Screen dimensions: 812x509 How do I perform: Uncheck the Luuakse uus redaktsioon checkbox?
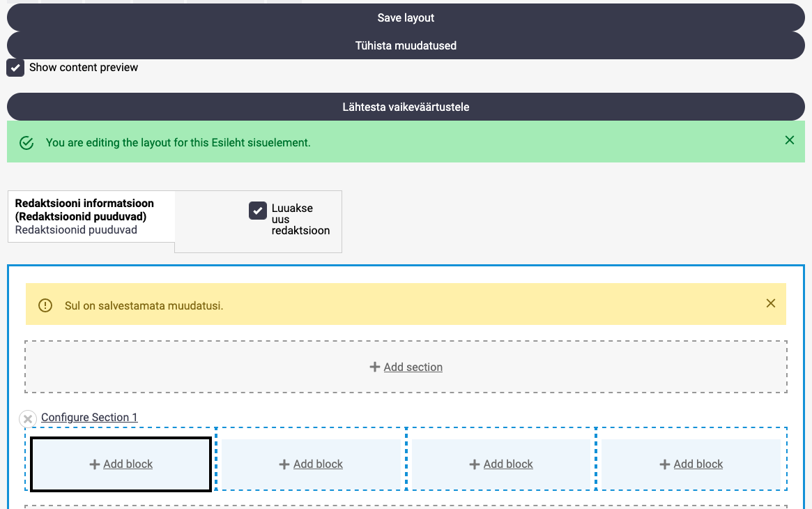click(x=258, y=210)
